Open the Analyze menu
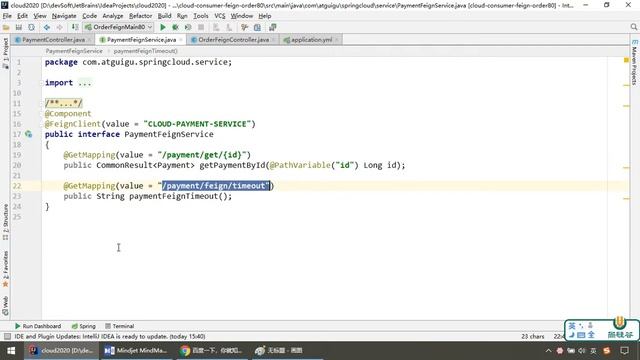The image size is (640, 360). (x=113, y=16)
